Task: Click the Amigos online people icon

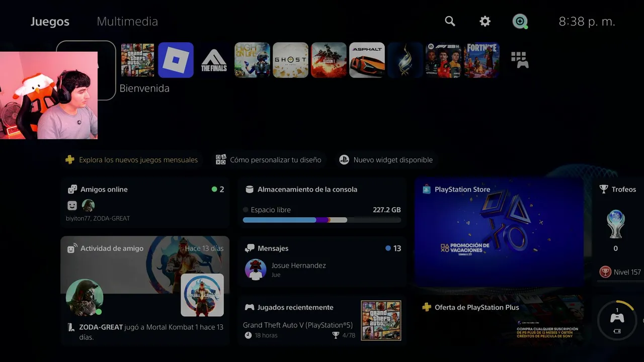Action: [x=72, y=190]
